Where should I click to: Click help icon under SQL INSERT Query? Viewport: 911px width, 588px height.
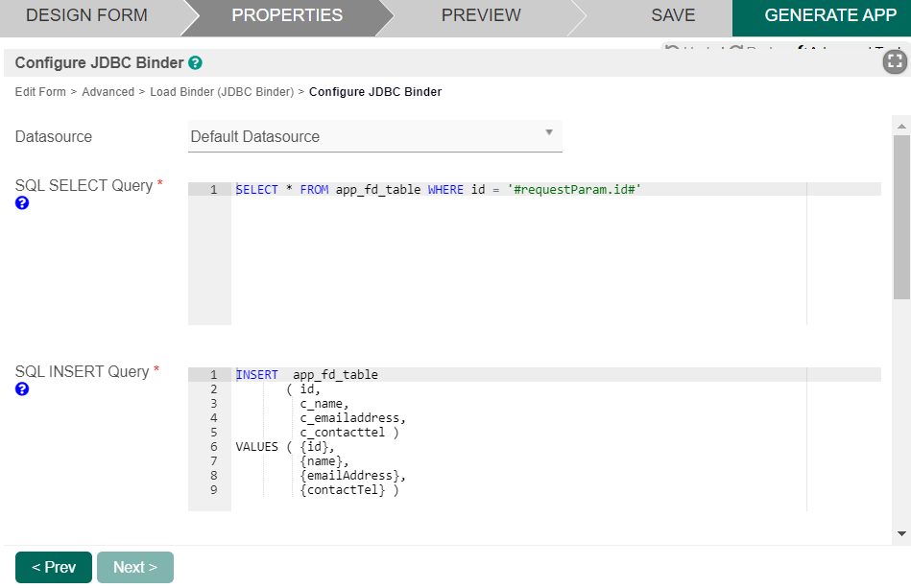point(22,389)
